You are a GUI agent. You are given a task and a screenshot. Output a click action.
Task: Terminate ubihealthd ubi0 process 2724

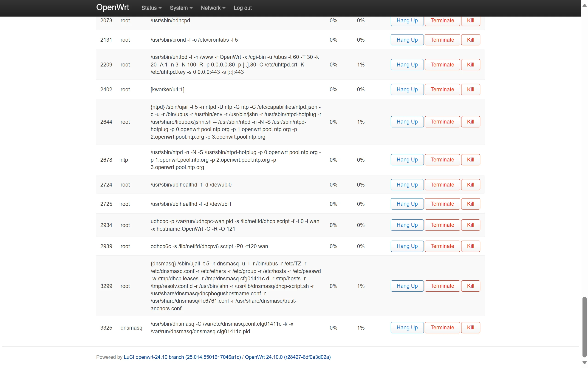(x=442, y=184)
